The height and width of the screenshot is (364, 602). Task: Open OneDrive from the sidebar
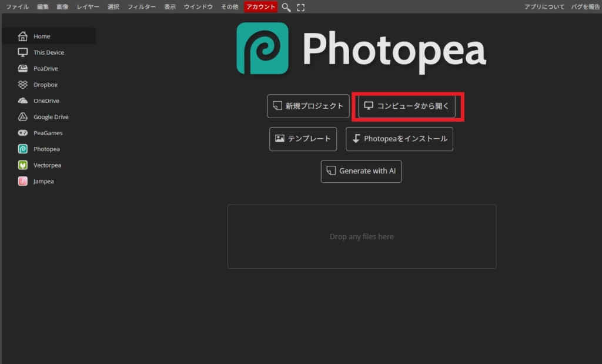point(46,101)
